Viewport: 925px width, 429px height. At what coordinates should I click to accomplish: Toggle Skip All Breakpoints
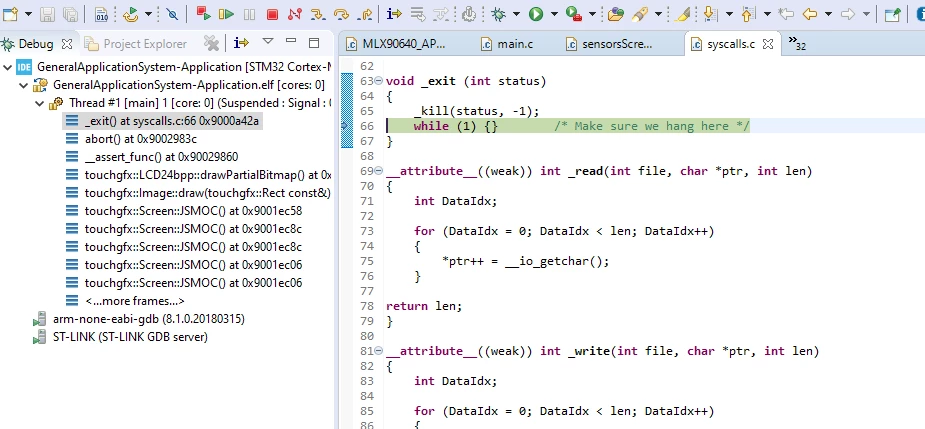click(x=172, y=14)
